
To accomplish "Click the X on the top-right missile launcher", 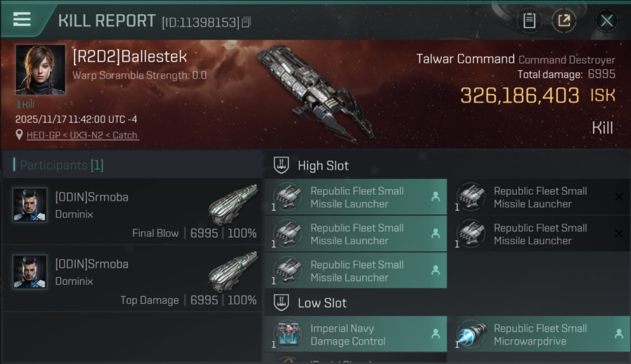I will click(x=619, y=197).
